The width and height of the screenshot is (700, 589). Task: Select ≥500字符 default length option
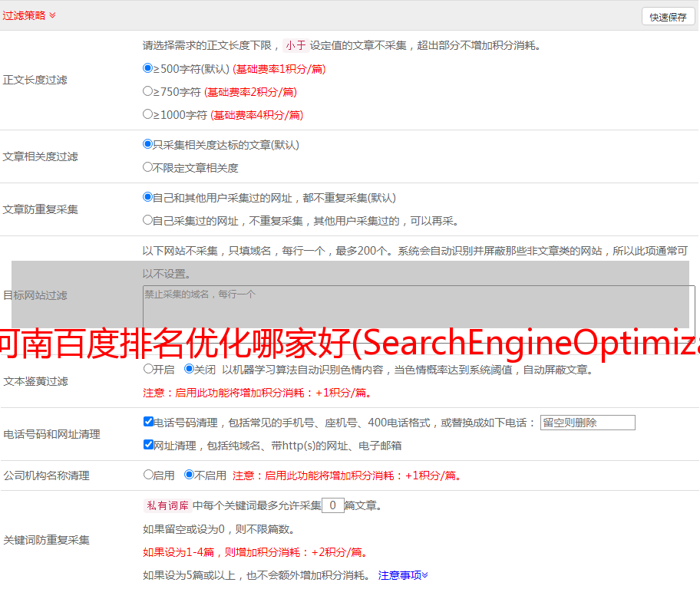coord(147,68)
